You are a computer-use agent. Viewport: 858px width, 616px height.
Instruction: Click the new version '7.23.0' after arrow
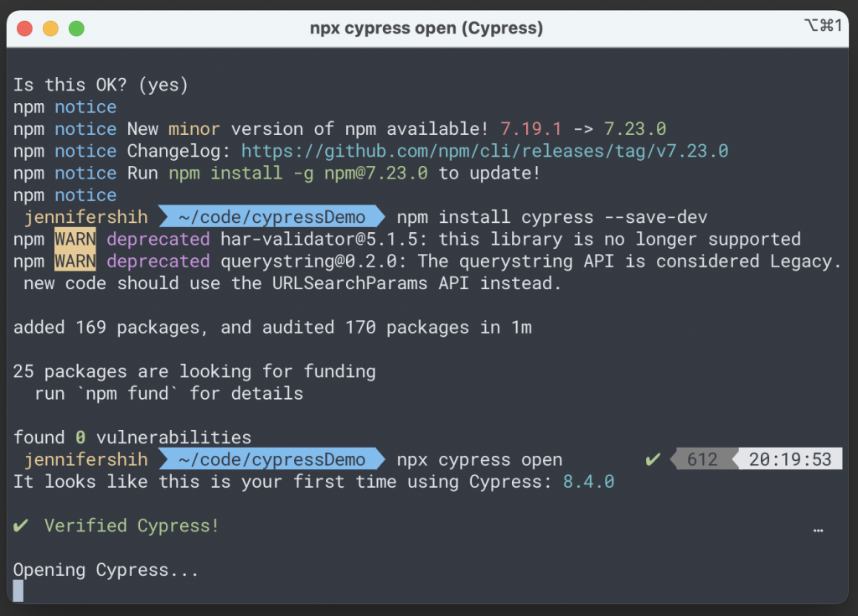(x=635, y=129)
